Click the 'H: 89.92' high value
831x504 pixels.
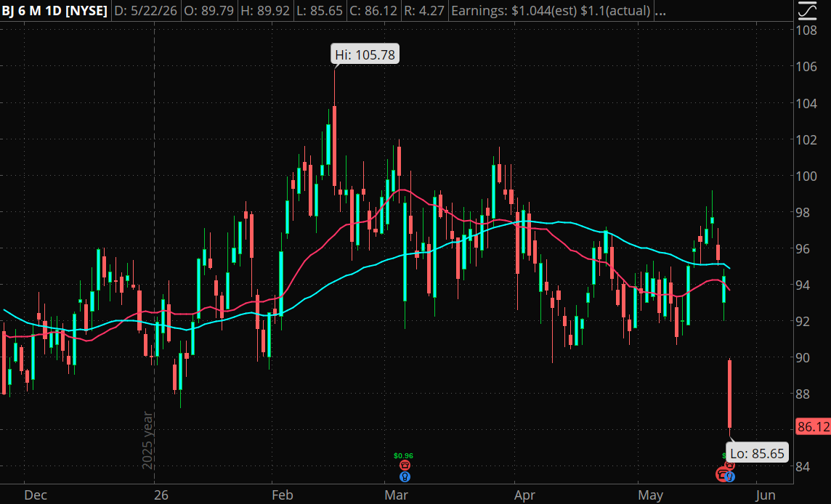[265, 11]
